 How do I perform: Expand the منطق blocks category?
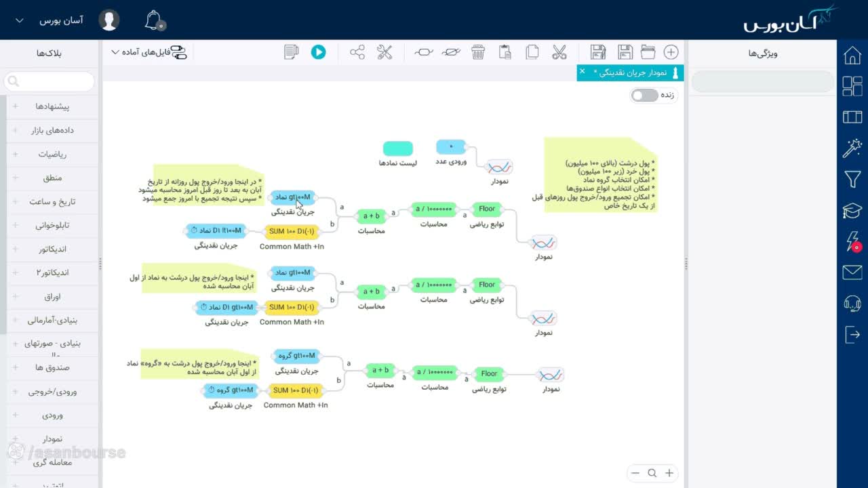51,178
